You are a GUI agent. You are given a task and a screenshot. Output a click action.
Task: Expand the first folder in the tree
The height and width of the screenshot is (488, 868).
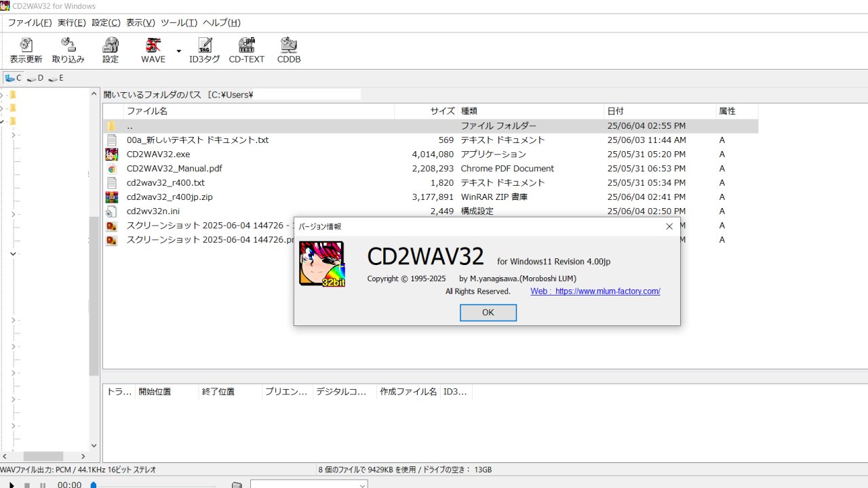click(x=2, y=95)
